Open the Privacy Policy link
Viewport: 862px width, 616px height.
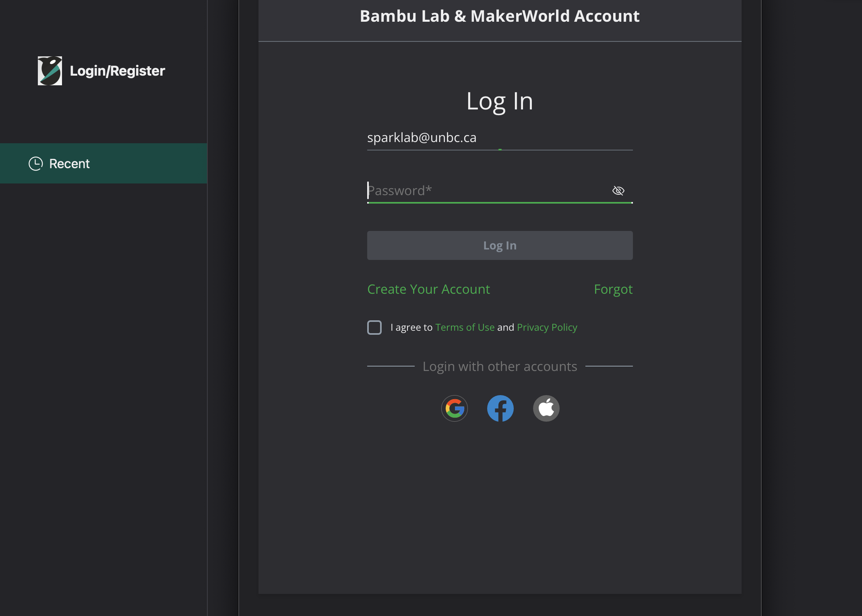(547, 328)
